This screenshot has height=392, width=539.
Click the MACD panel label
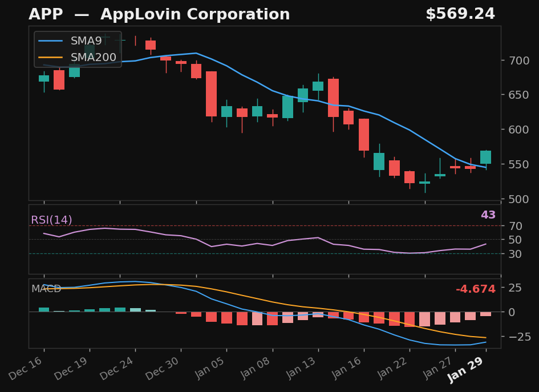click(46, 289)
